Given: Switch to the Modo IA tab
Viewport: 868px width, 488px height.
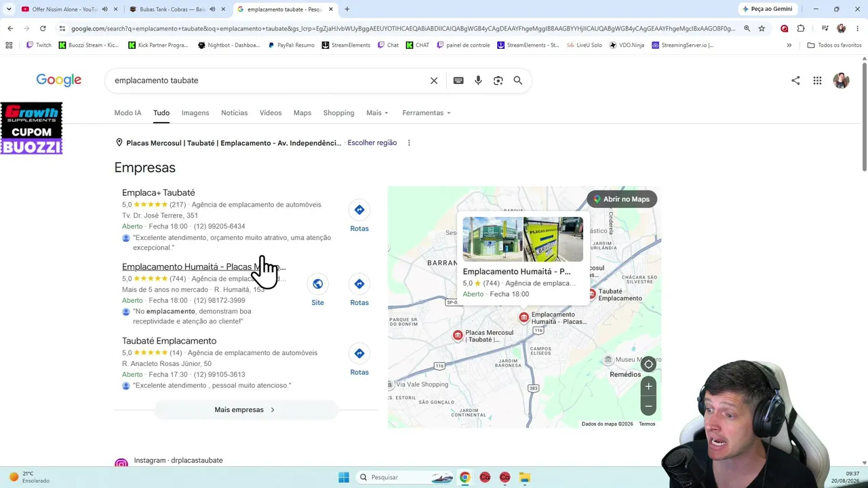Looking at the screenshot, I should click(x=127, y=113).
